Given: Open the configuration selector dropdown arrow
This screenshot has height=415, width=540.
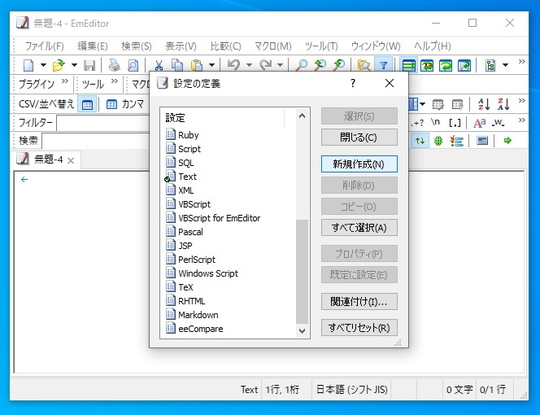Looking at the screenshot, I should (505, 65).
